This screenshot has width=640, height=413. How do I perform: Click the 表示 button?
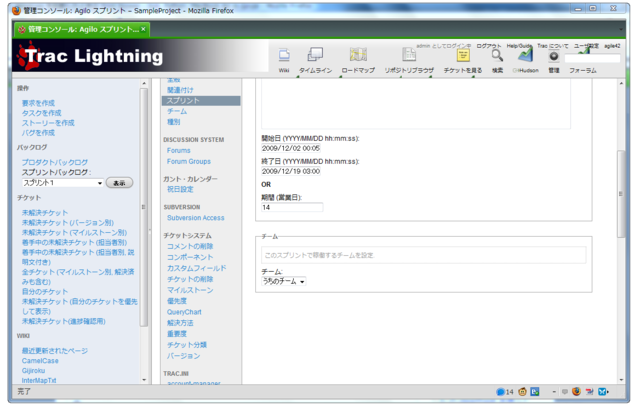pyautogui.click(x=119, y=183)
